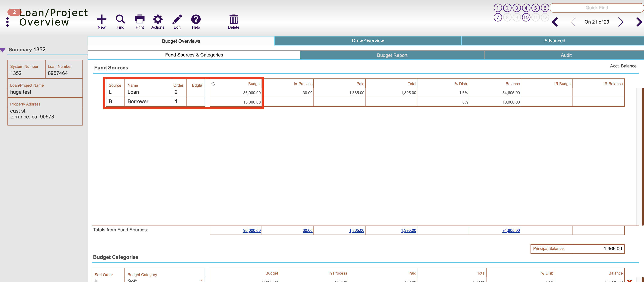
Task: Jump to first record bold arrow
Action: 555,22
